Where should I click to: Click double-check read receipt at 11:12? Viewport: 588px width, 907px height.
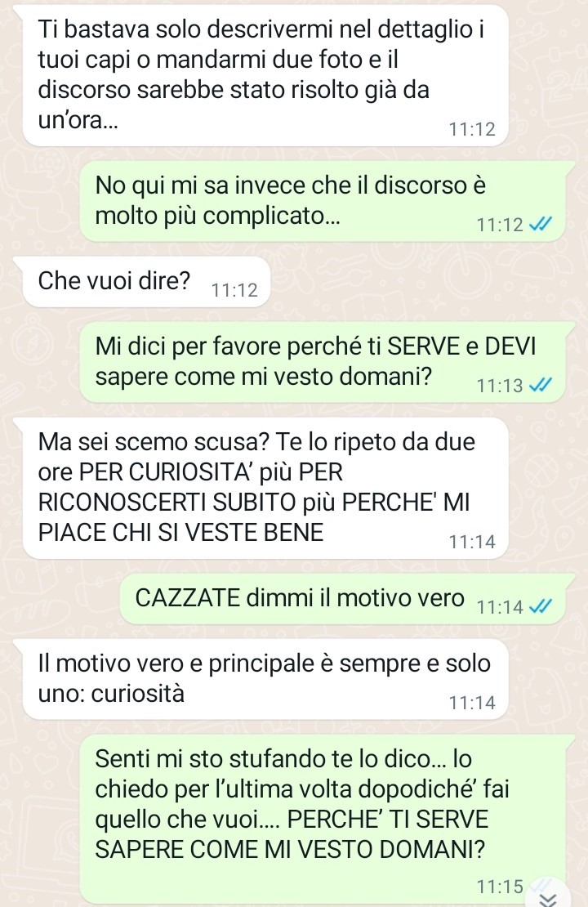[540, 225]
